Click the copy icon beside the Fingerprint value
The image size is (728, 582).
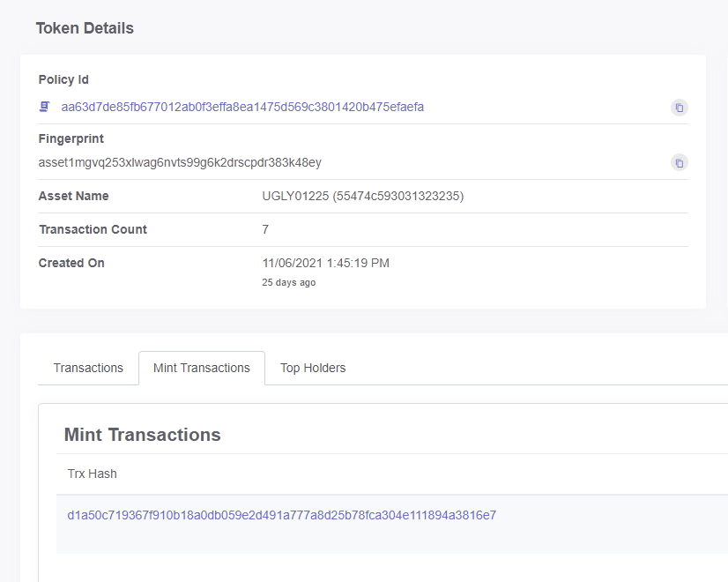(x=679, y=162)
